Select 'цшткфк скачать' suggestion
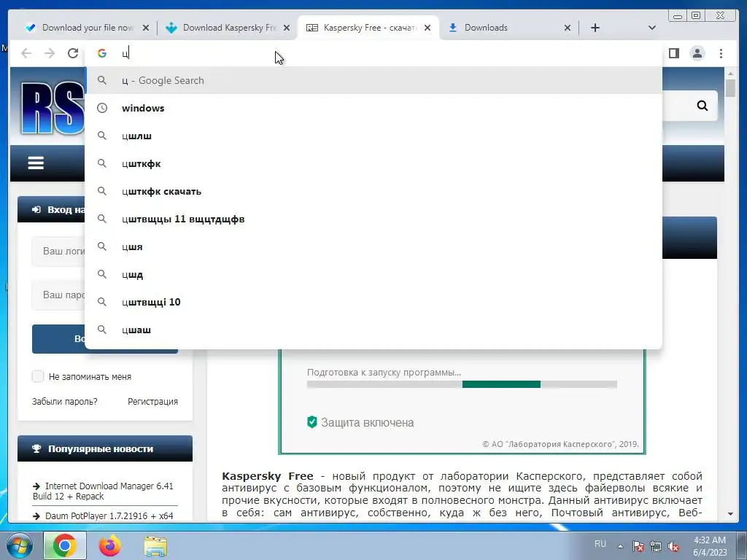Viewport: 747px width, 560px height. click(373, 191)
